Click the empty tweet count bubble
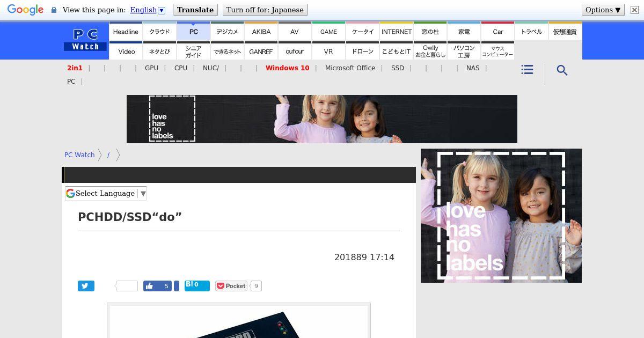This screenshot has height=338, width=644. [x=127, y=286]
